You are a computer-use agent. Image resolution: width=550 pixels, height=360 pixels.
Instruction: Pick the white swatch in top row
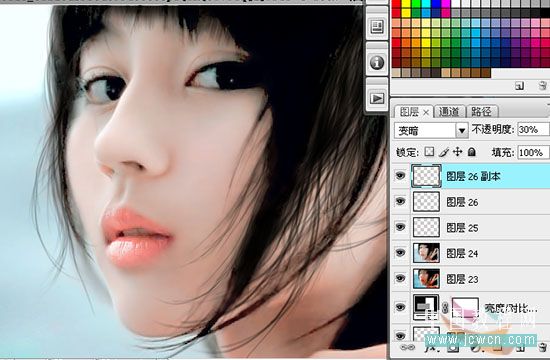(455, 4)
